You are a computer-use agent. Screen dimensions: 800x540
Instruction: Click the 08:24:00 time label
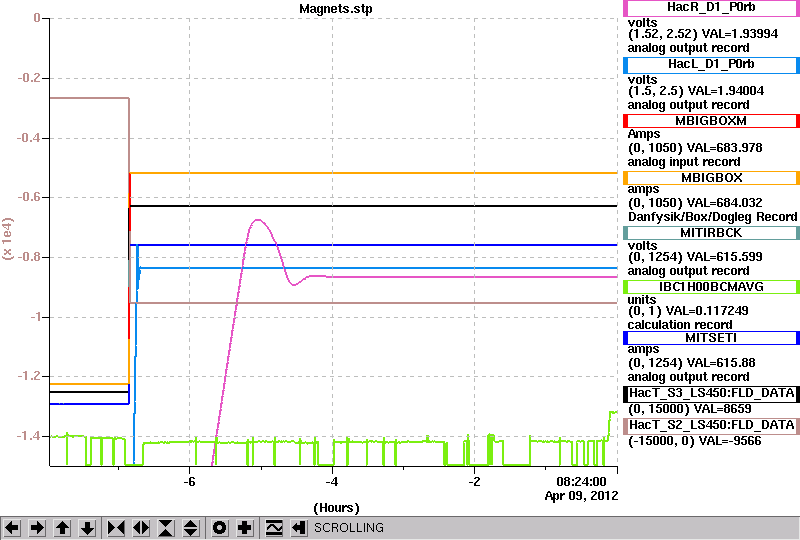(581, 482)
